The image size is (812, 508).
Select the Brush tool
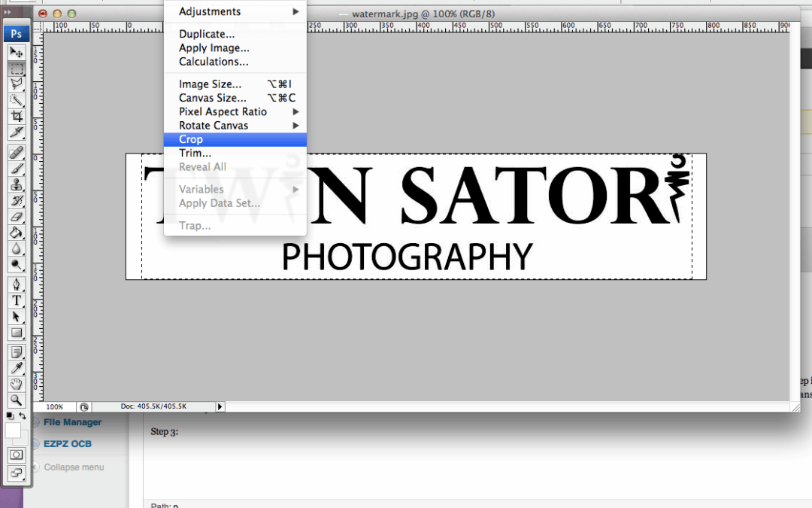pos(17,169)
